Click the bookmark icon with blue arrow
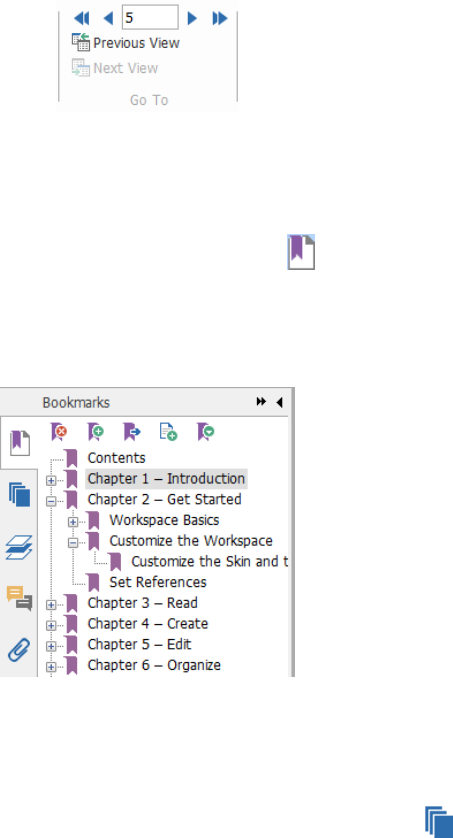The width and height of the screenshot is (453, 838). coord(131,431)
